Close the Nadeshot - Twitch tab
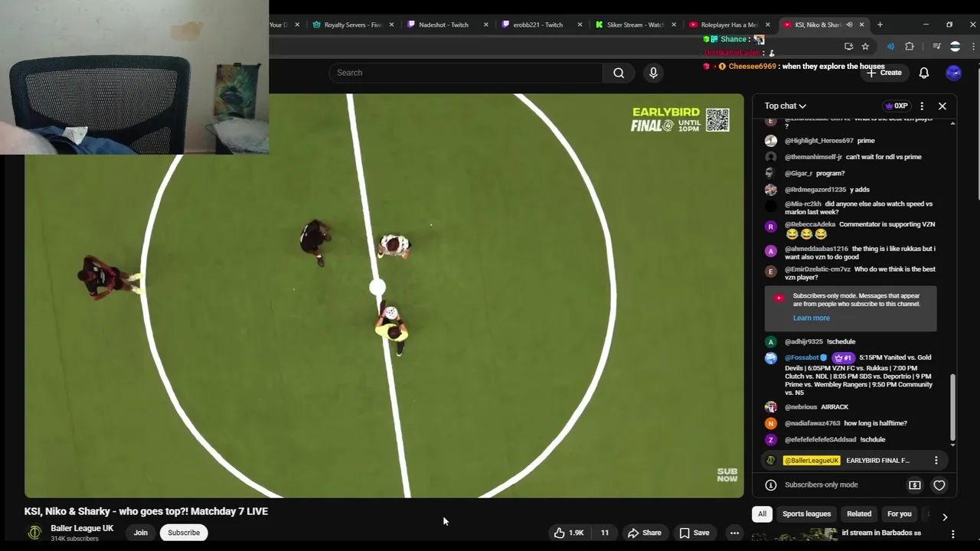Screen dimensions: 980x551 pos(485,24)
